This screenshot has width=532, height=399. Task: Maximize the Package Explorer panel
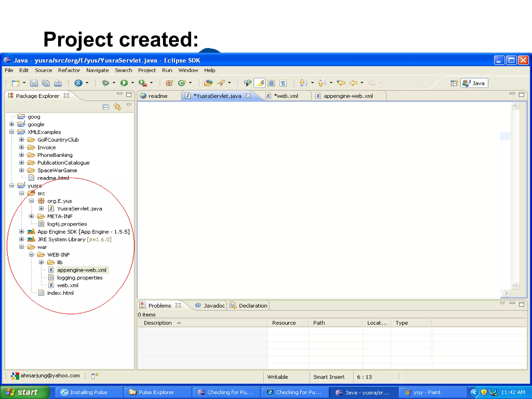point(129,95)
